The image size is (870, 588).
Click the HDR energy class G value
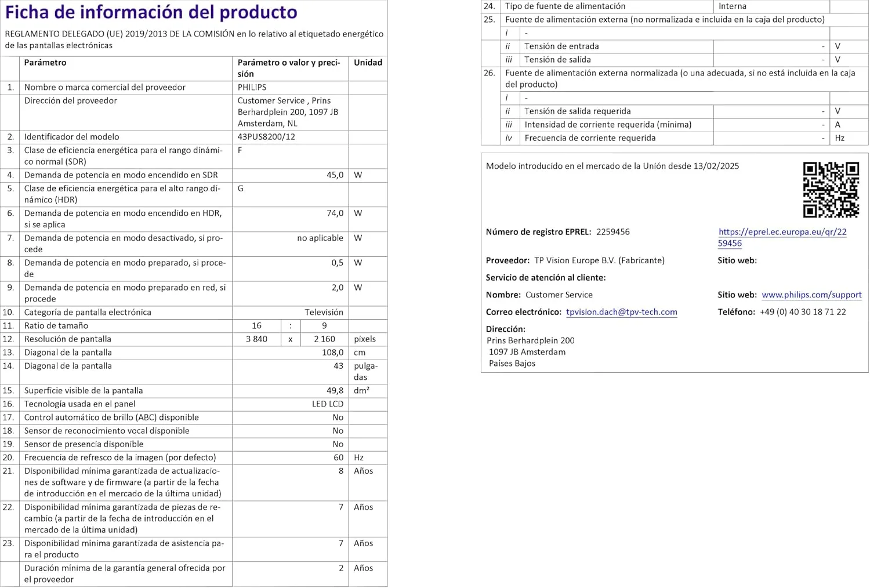pos(239,188)
